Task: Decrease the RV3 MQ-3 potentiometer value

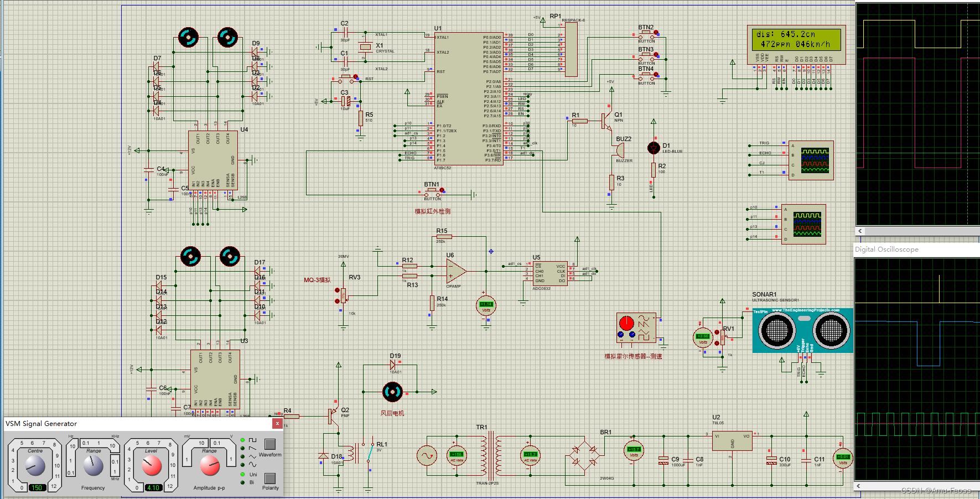Action: pos(337,300)
